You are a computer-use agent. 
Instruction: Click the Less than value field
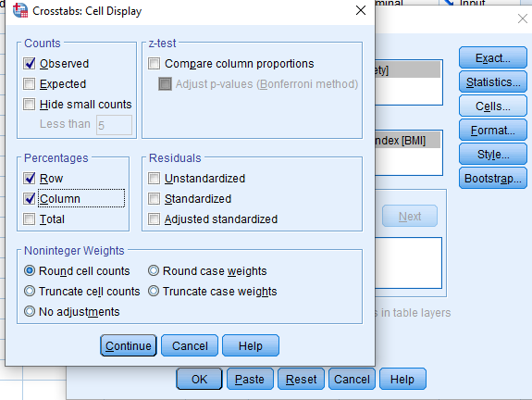114,125
